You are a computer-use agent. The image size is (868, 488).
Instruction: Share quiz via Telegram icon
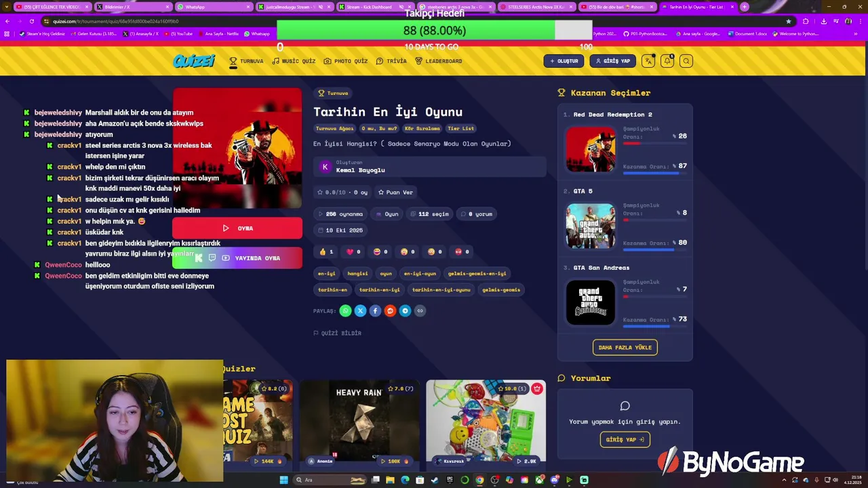point(405,310)
